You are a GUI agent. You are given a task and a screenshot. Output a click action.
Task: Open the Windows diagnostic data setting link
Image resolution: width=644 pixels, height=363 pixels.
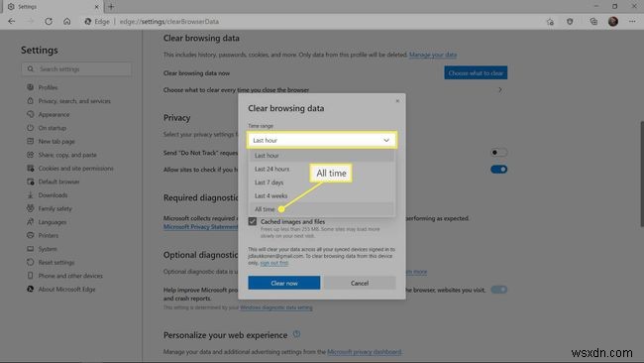click(x=276, y=307)
